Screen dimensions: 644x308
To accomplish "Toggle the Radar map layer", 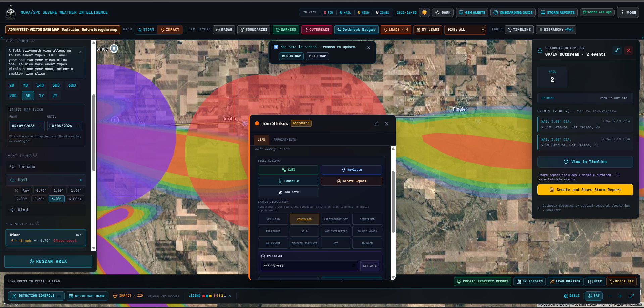I will pos(224,30).
